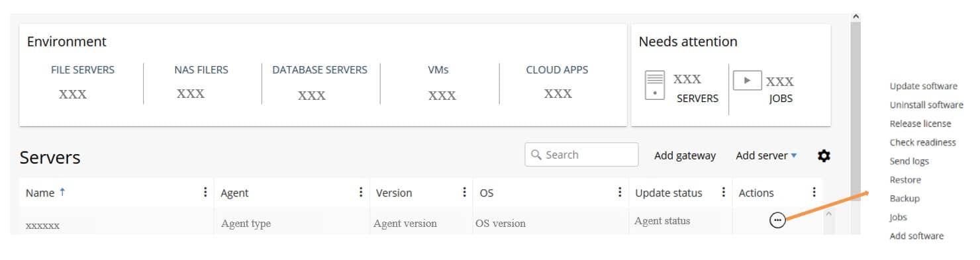Open Update status column kebab menu
This screenshot has height=260, width=980.
click(x=723, y=192)
